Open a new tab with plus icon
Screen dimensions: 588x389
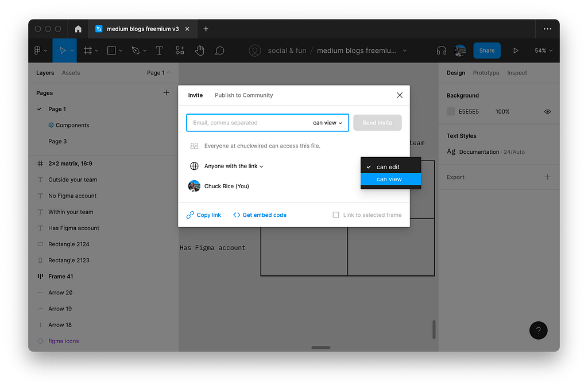click(206, 29)
